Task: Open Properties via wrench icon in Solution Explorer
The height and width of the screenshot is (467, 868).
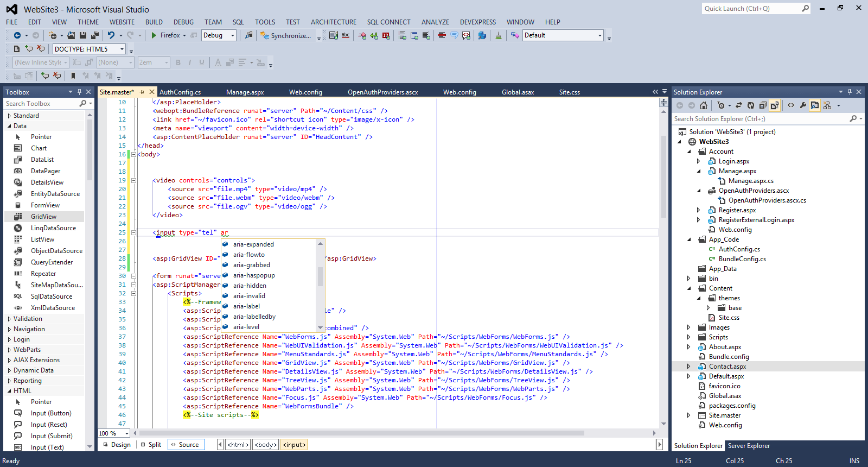Action: 803,105
